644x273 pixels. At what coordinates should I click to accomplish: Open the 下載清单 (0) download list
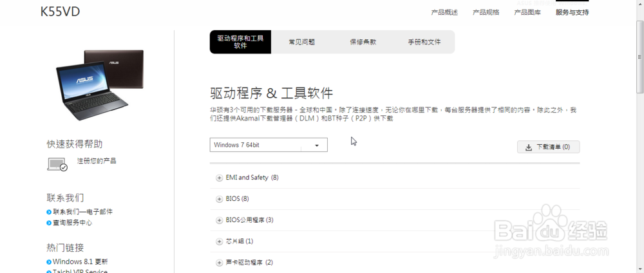pos(548,147)
